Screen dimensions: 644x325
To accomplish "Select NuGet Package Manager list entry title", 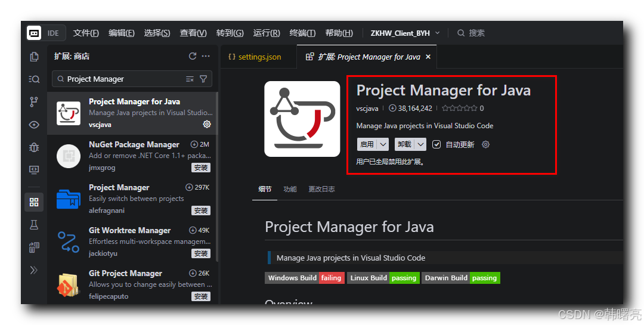I will [x=134, y=145].
